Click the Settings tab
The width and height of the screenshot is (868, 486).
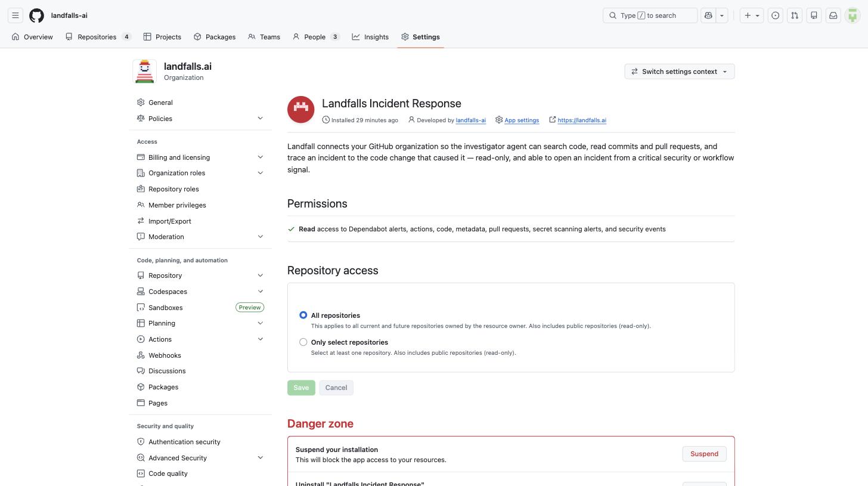pyautogui.click(x=420, y=37)
